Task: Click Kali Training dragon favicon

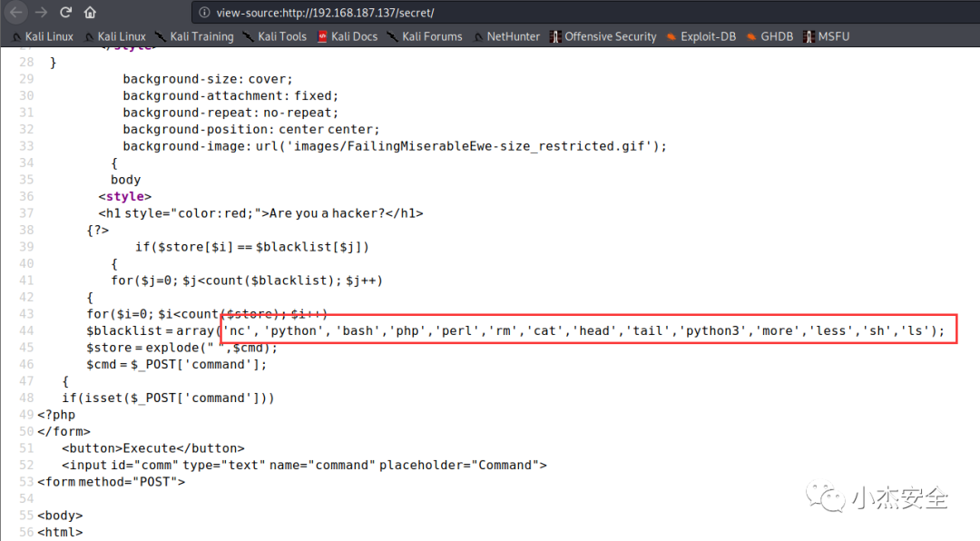Action: click(161, 37)
